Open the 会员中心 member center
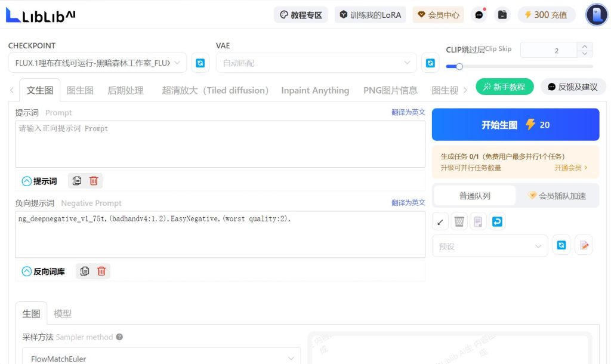611x364 pixels. (439, 15)
